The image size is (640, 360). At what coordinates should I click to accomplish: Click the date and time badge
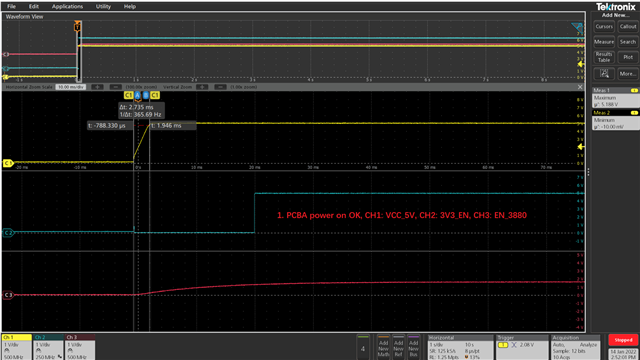[623, 354]
